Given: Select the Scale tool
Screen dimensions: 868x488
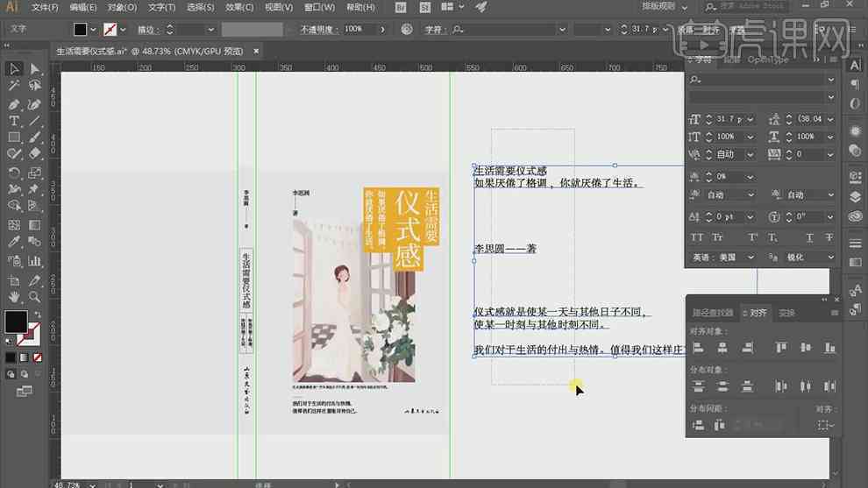Looking at the screenshot, I should pyautogui.click(x=34, y=173).
